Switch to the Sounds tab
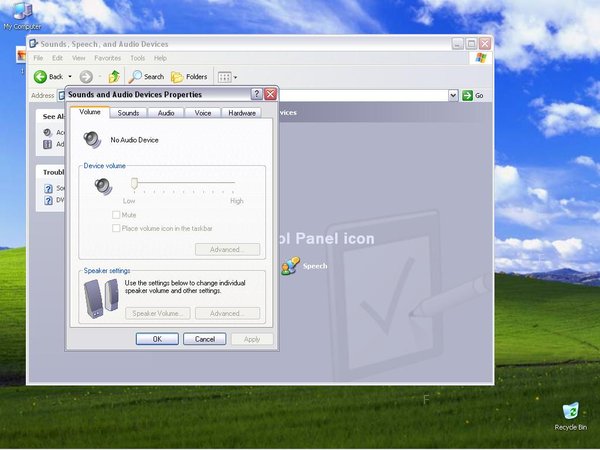Viewport: 600px width, 450px height. [x=128, y=113]
